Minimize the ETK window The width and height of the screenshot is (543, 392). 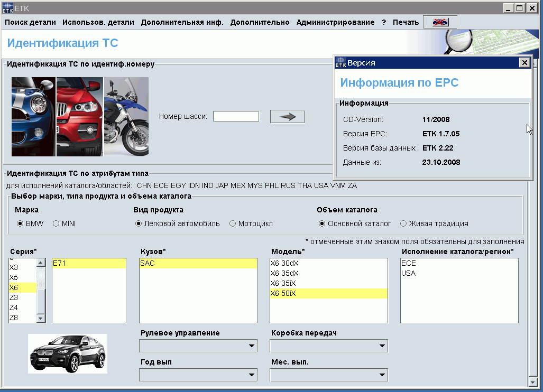click(508, 8)
